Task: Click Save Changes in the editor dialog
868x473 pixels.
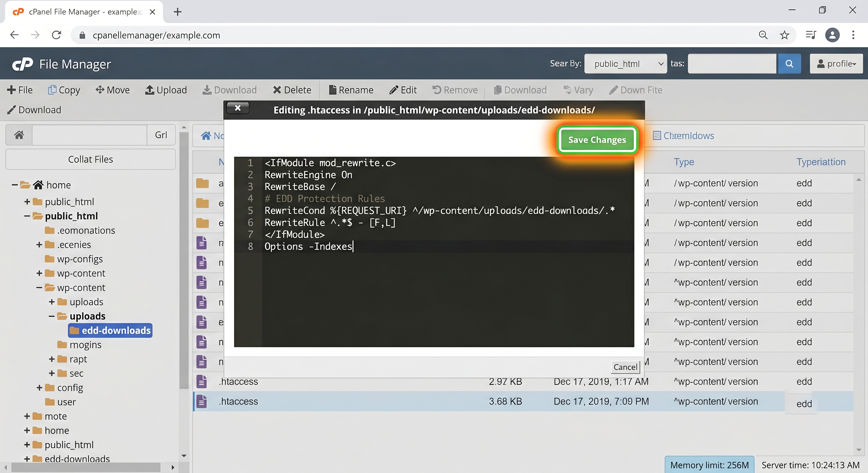Action: pyautogui.click(x=597, y=140)
